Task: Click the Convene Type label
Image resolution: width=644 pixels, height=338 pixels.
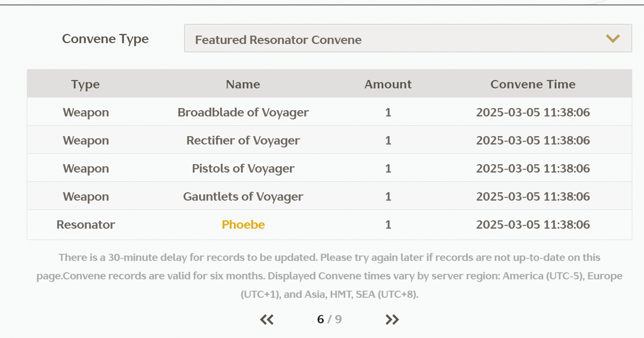Action: [x=105, y=39]
